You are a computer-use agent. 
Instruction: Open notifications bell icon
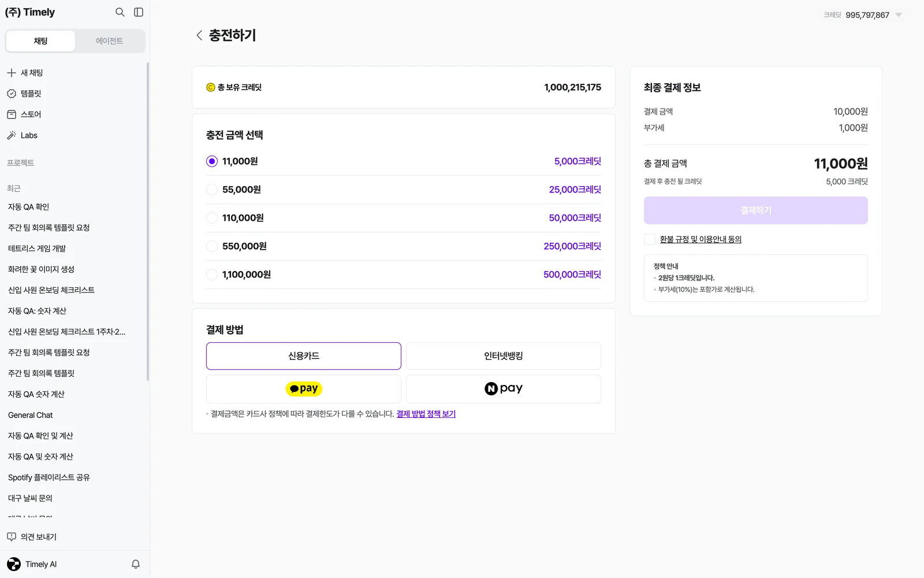pos(136,564)
